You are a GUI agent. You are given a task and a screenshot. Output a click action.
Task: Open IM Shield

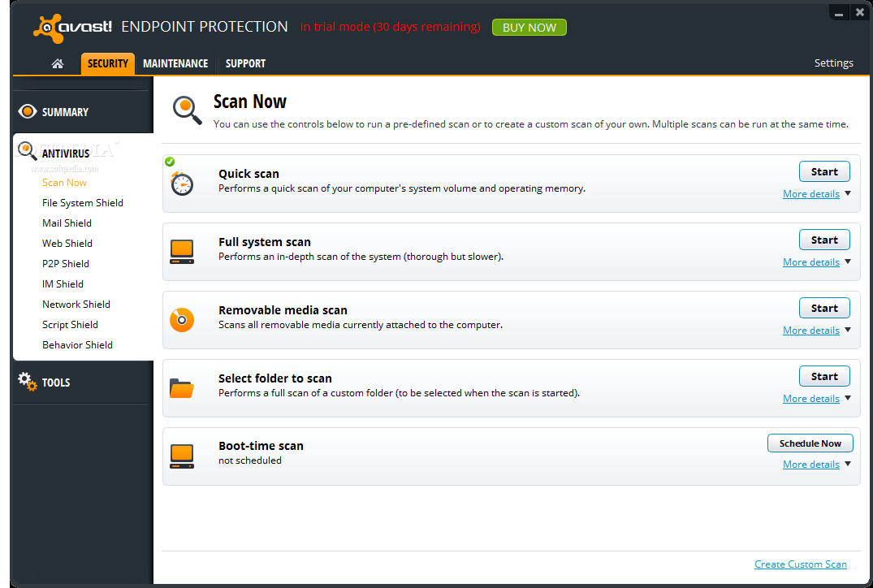(x=63, y=284)
